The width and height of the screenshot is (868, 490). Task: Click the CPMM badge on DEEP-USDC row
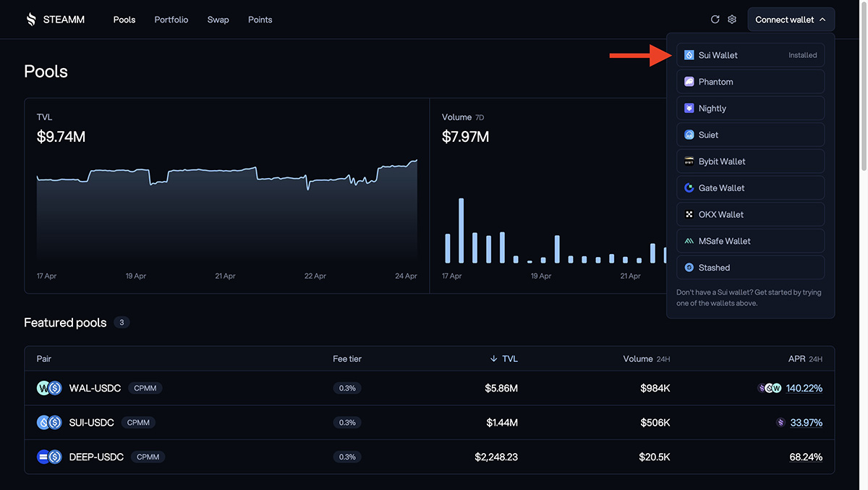pyautogui.click(x=148, y=457)
